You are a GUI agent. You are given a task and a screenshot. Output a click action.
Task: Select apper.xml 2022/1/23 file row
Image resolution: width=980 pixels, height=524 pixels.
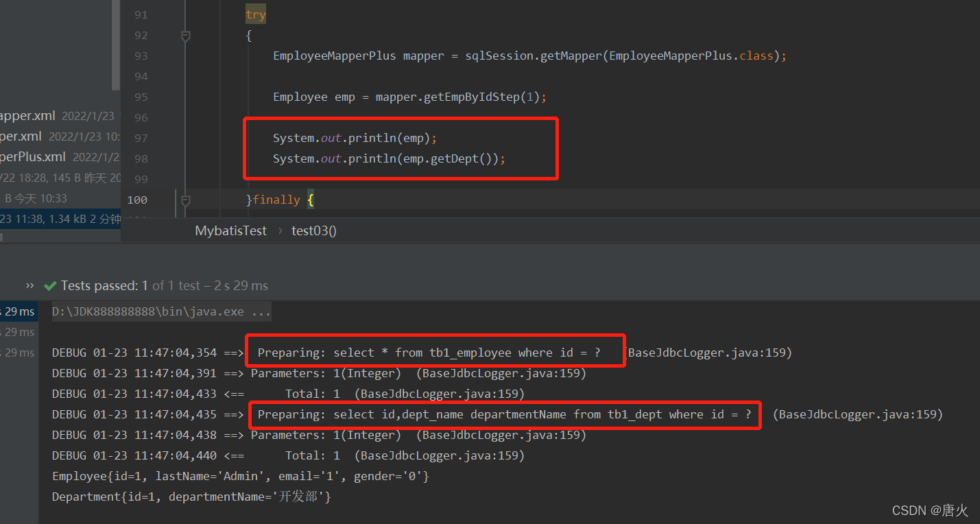pos(60,116)
